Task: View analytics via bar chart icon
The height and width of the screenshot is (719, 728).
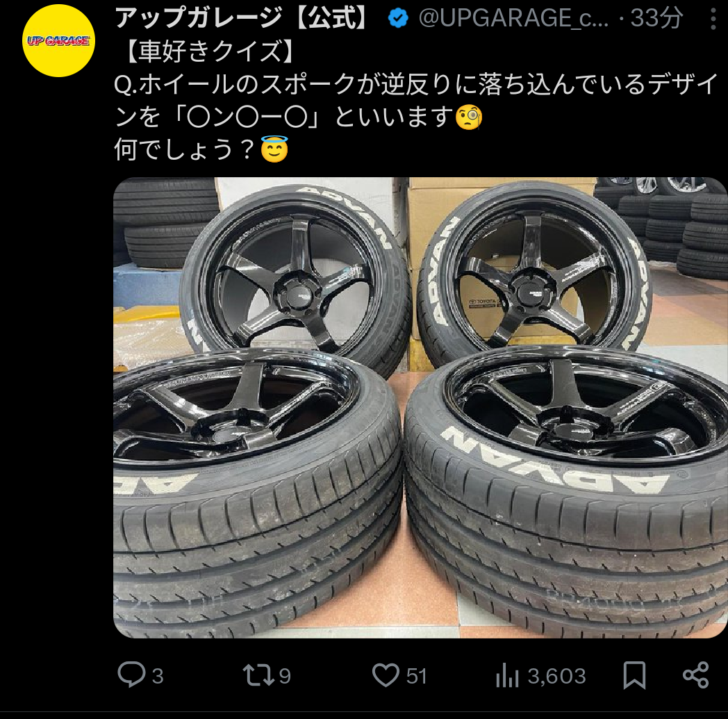Action: pos(507,675)
